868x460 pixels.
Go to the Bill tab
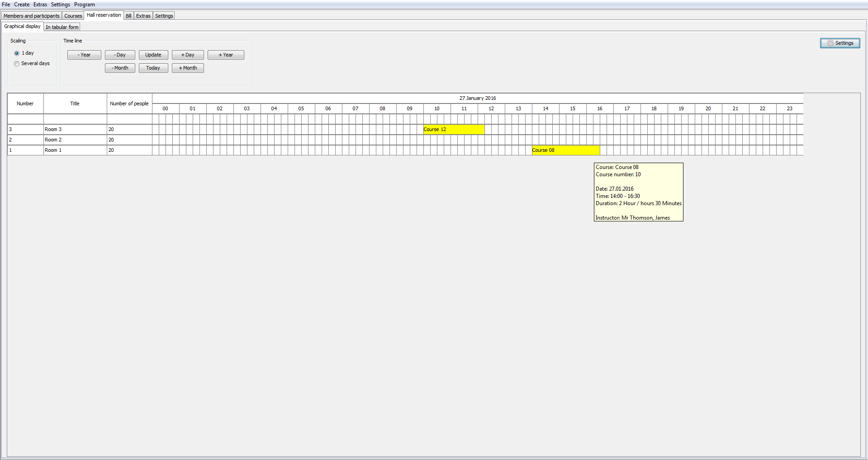(x=129, y=16)
